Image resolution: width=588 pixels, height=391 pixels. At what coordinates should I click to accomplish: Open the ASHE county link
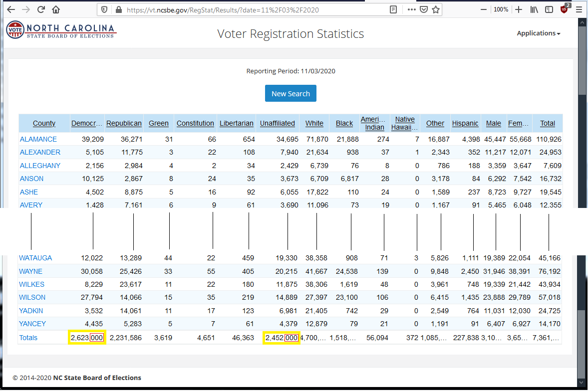[29, 192]
